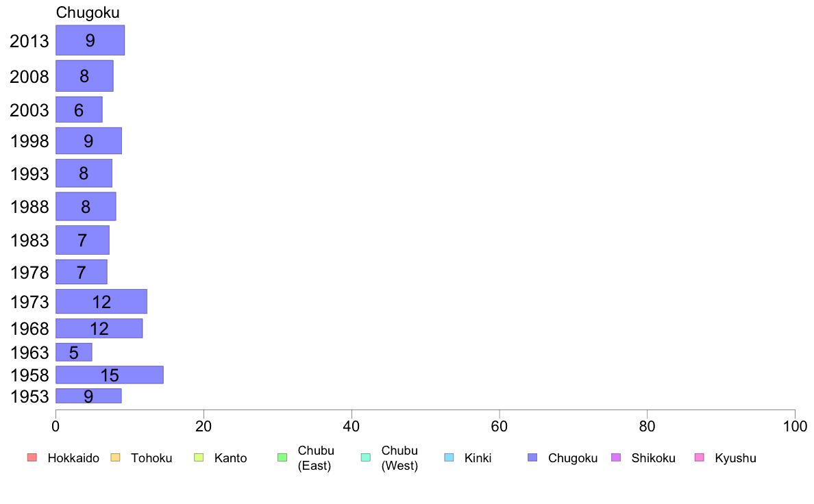This screenshot has height=504, width=814.
Task: Select the Kinki legend swatch
Action: click(449, 457)
